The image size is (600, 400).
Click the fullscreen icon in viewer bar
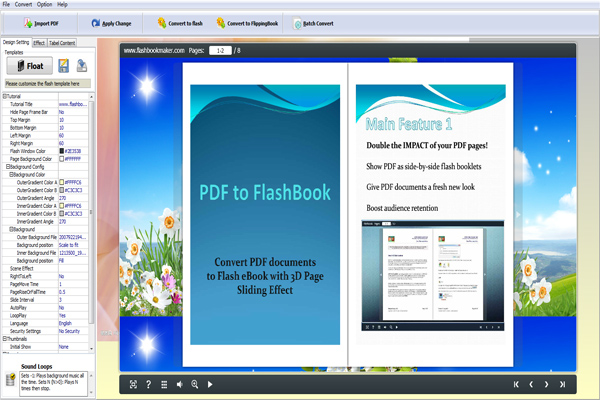pos(133,384)
